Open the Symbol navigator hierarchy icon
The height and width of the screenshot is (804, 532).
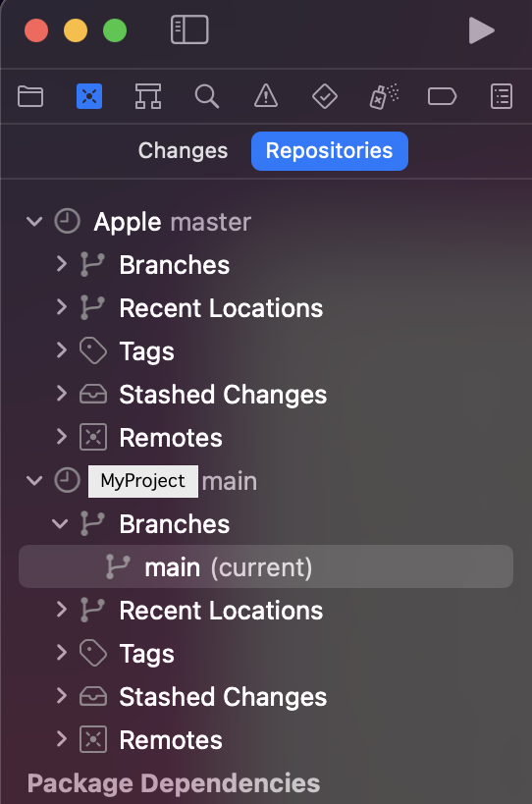point(148,96)
